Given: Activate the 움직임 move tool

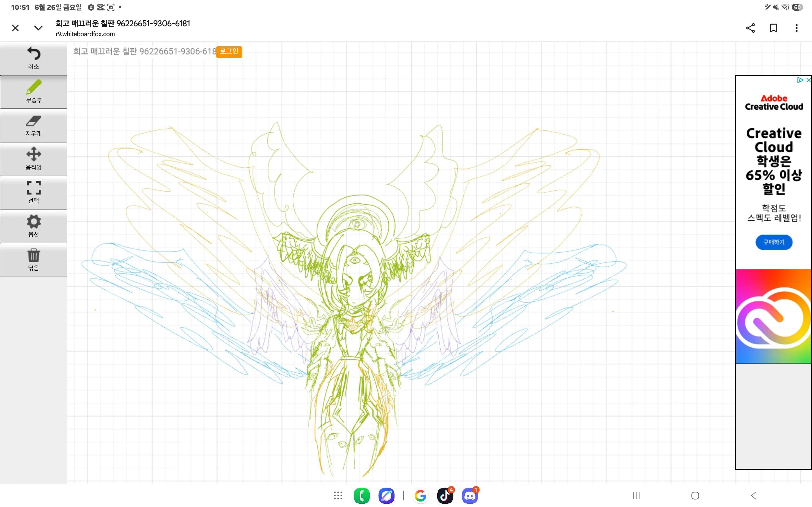Looking at the screenshot, I should pyautogui.click(x=33, y=159).
